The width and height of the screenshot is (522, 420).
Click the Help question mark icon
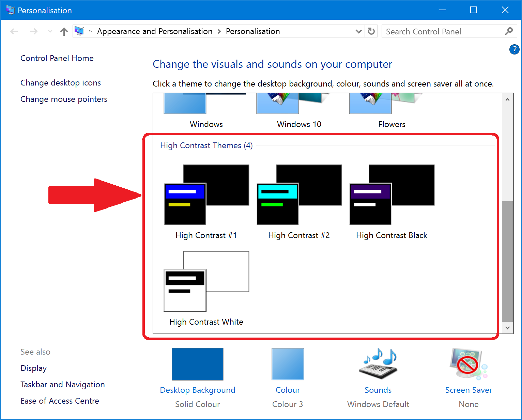[x=514, y=49]
